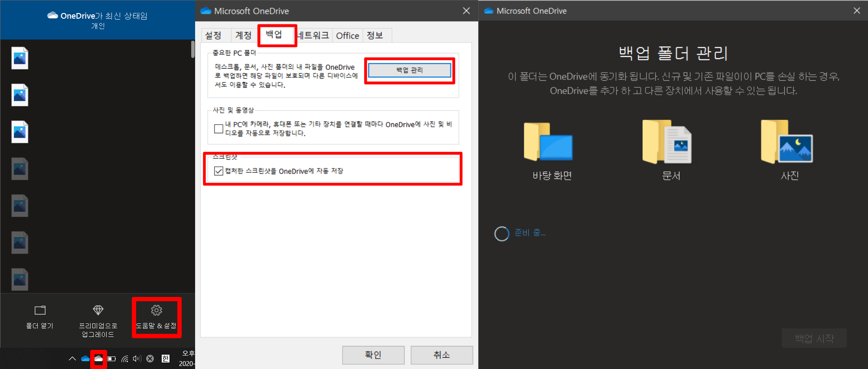Click the blue OneDrive cloud tray icon
868x369 pixels.
pyautogui.click(x=85, y=359)
